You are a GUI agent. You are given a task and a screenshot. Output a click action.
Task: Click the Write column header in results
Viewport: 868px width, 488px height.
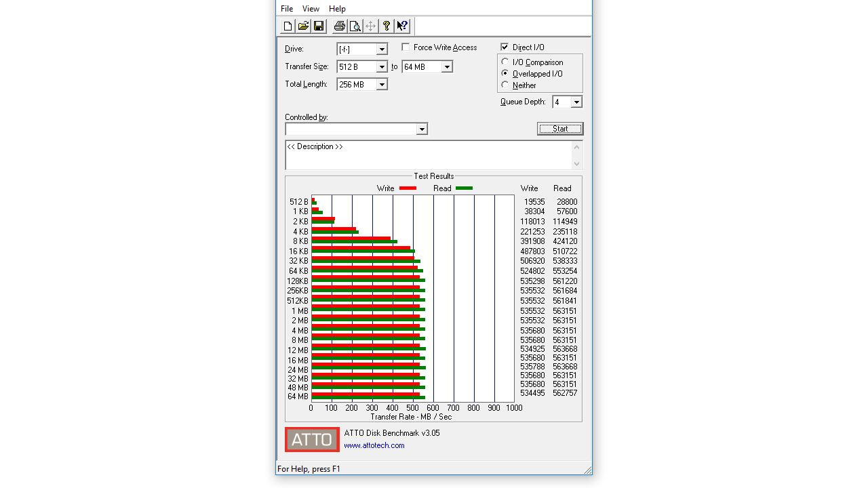[x=530, y=188]
